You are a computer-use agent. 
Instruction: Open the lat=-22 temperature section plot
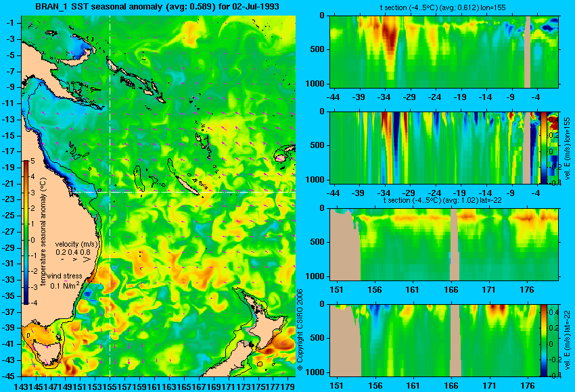click(x=444, y=245)
